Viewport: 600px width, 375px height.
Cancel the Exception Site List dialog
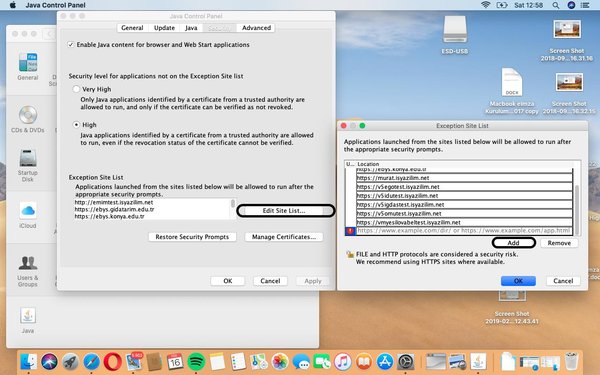coord(563,281)
